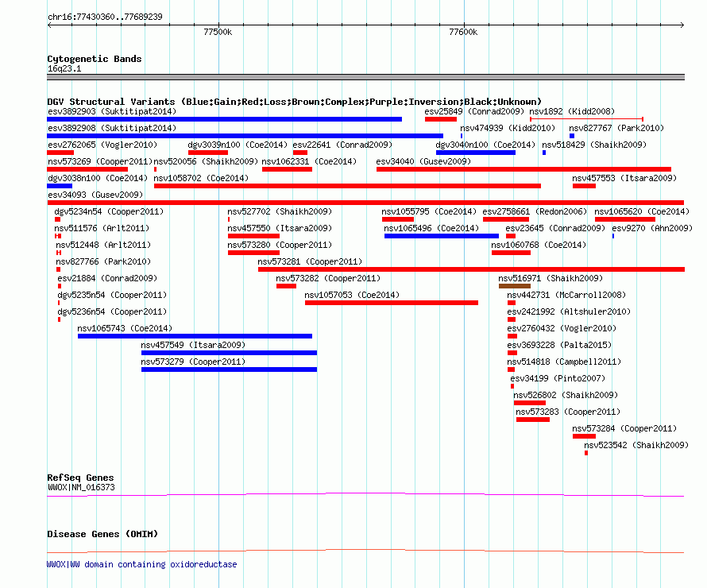Select nsv1055795 (Coe2014) variant
707x588 pixels.
point(429,211)
